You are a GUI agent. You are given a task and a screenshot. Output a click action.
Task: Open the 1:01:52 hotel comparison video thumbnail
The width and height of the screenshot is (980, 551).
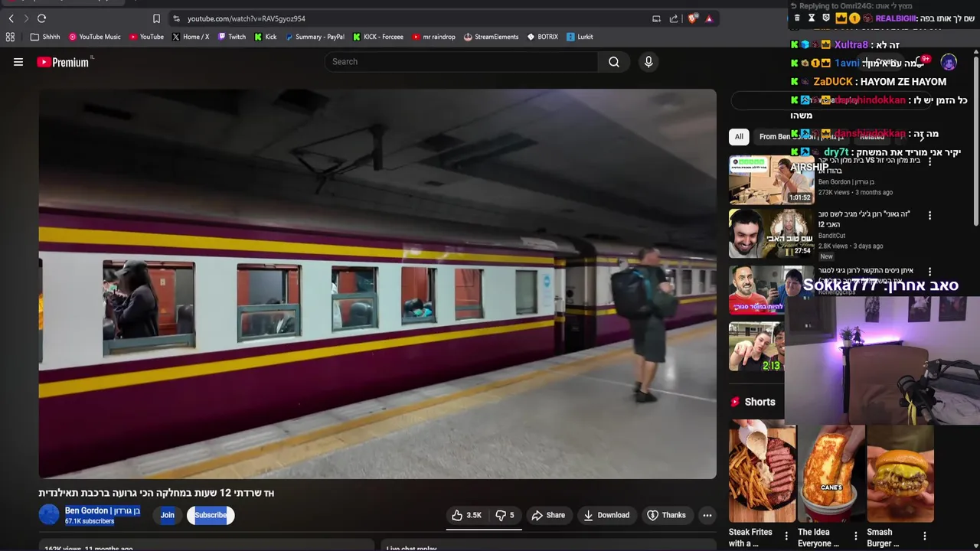[x=771, y=180]
